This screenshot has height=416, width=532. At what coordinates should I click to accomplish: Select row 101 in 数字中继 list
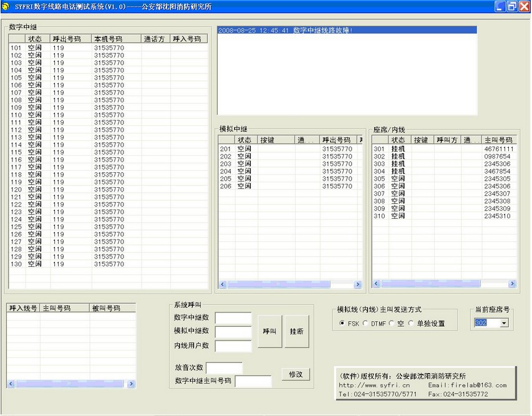(x=108, y=48)
